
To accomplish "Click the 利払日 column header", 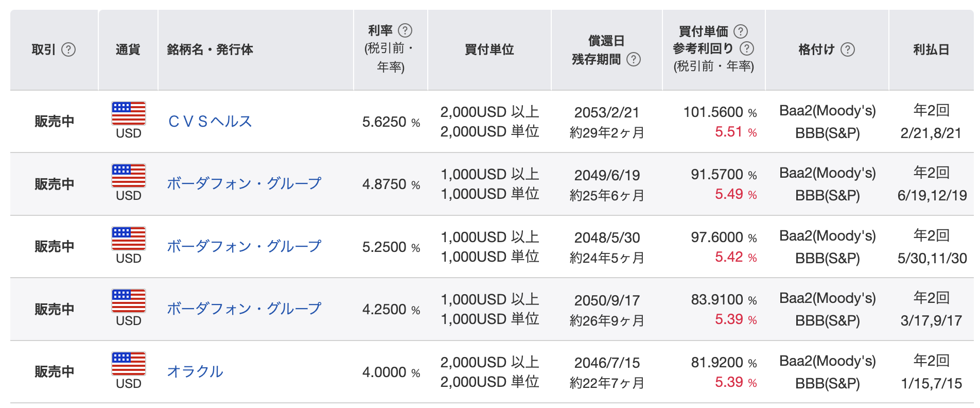I will pyautogui.click(x=931, y=49).
